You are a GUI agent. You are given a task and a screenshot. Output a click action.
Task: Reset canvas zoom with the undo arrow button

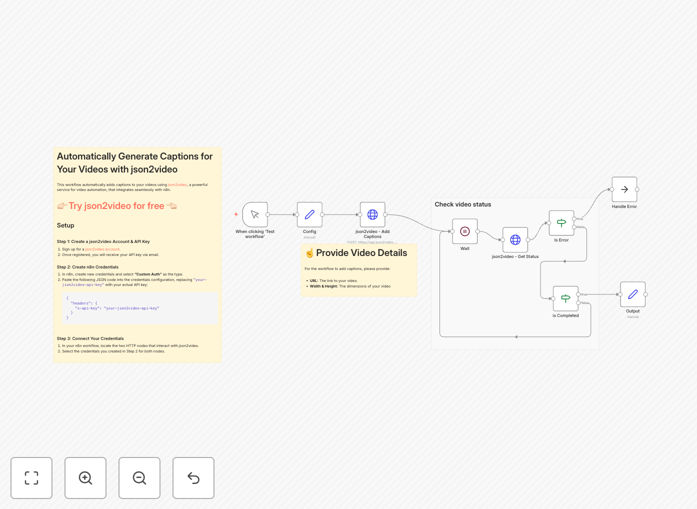pos(193,478)
